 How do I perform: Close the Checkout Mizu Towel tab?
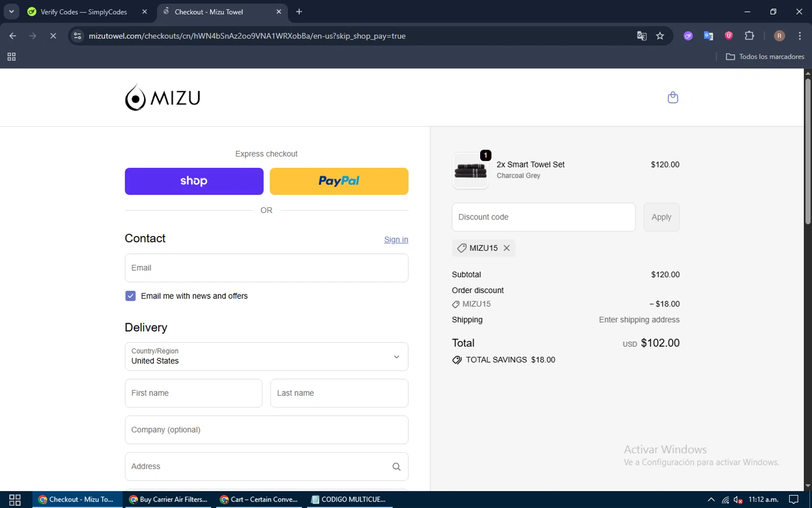(x=279, y=11)
